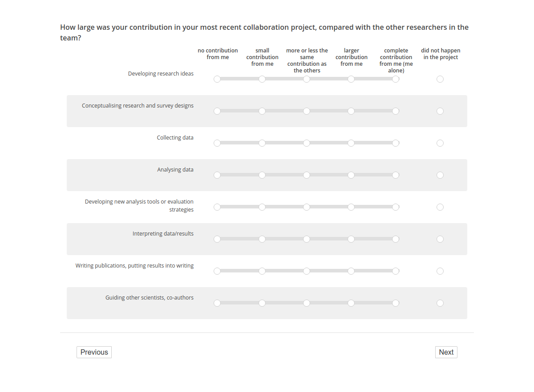Mark Guiding other scientists as 'did not happen'
This screenshot has width=534, height=392.
[x=440, y=303]
